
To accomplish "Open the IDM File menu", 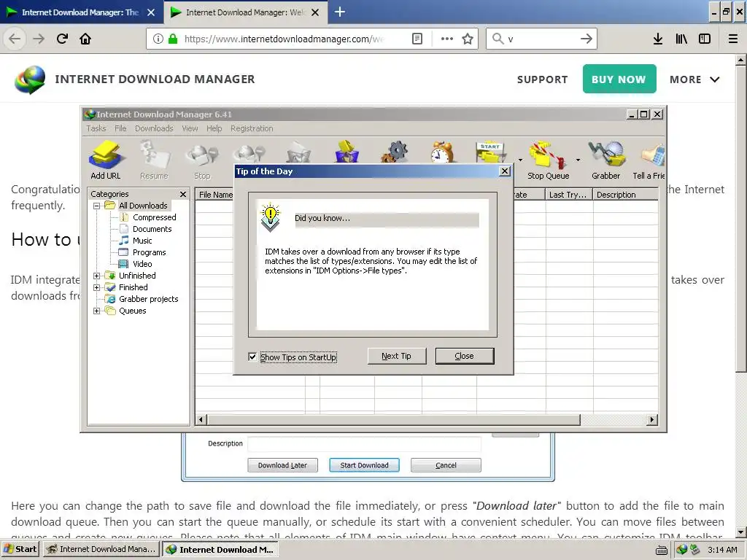I will [x=120, y=128].
